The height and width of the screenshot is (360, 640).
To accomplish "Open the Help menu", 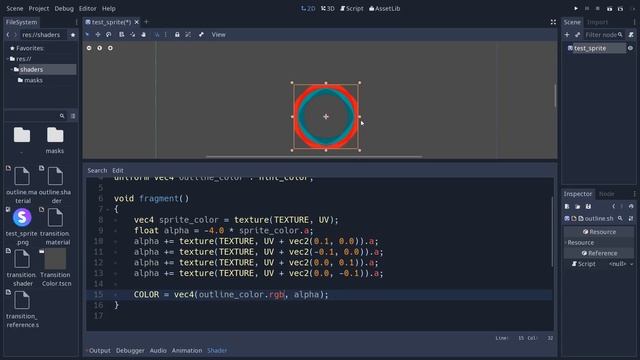I will pyautogui.click(x=109, y=8).
